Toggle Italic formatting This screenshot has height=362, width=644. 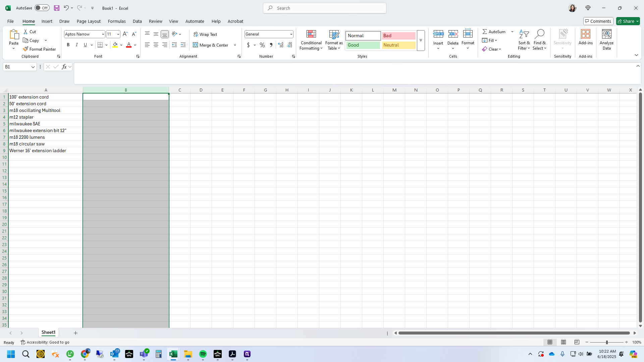click(77, 45)
